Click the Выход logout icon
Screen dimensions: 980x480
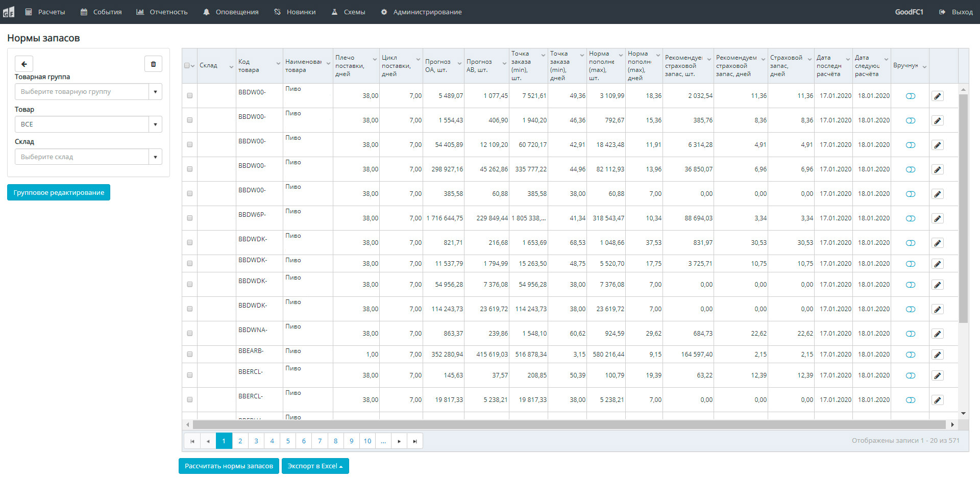942,12
